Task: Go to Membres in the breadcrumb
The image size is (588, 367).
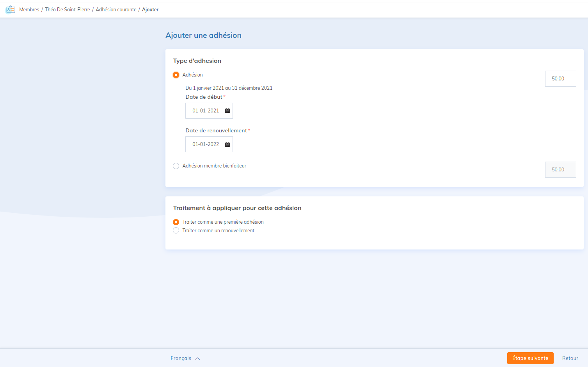Action: click(x=29, y=10)
